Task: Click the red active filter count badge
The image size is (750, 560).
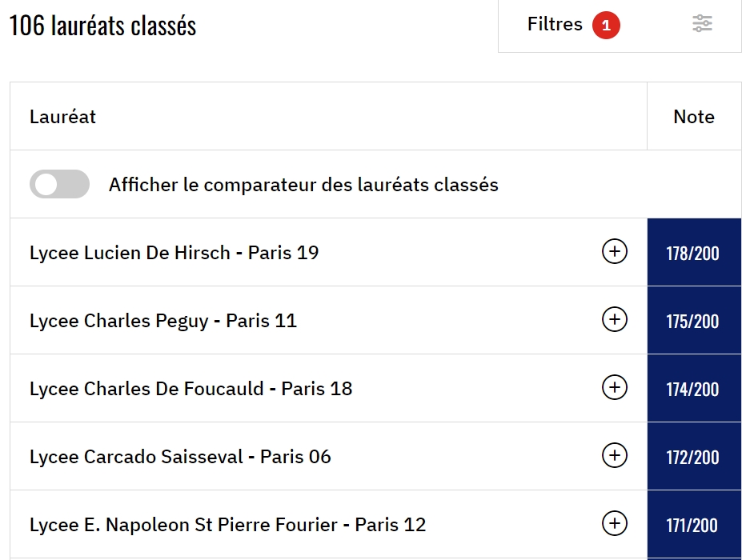Action: (x=606, y=26)
